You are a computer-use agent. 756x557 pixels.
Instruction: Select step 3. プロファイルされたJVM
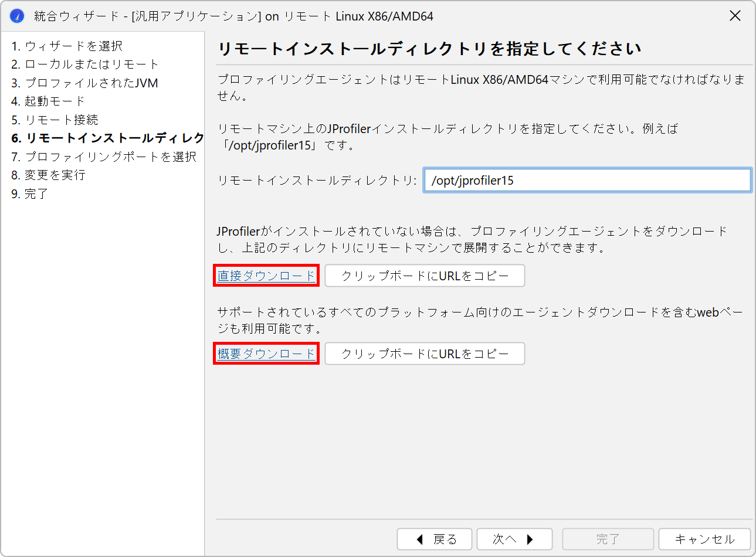[x=84, y=83]
